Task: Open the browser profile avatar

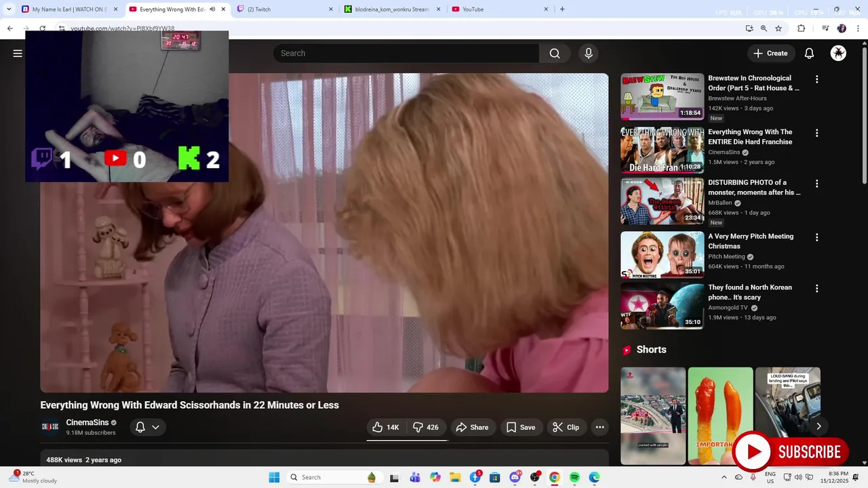Action: [842, 28]
